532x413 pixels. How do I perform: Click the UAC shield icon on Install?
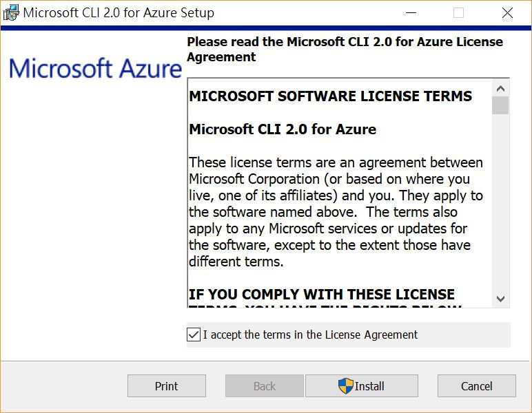346,386
